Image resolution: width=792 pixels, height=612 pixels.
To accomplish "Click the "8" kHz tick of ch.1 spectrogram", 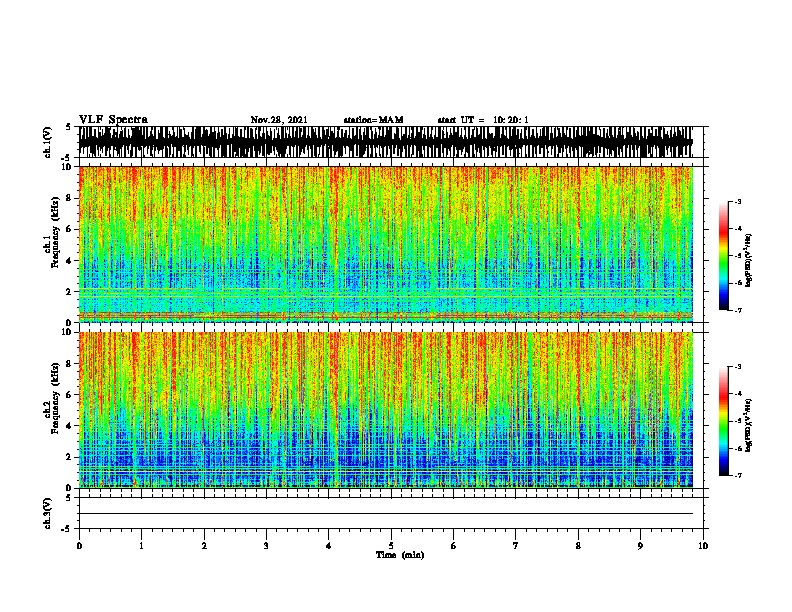I will [70, 198].
